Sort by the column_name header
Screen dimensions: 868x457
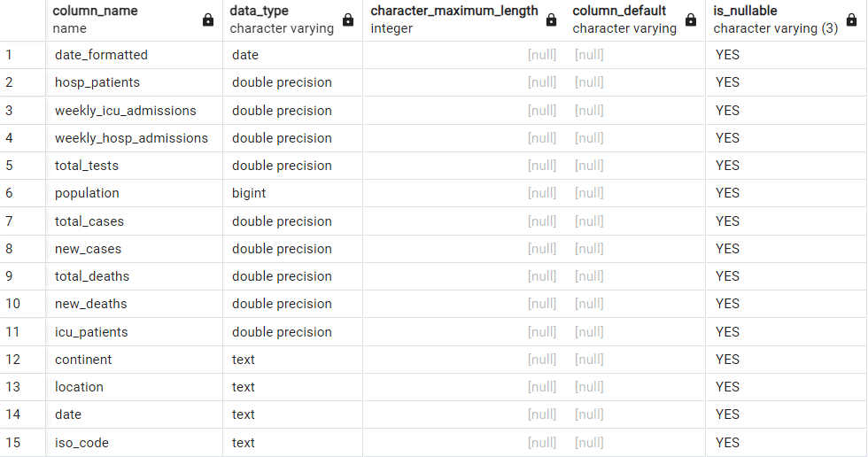pos(96,12)
